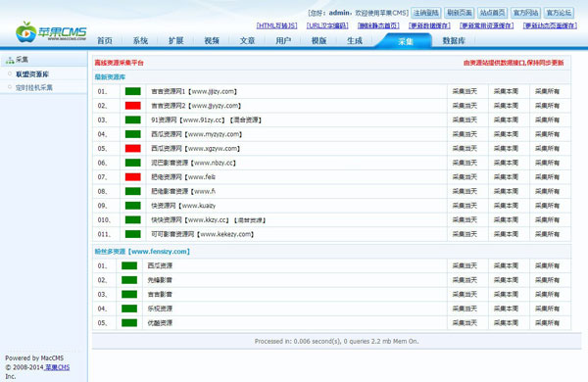Click 采集当天 for www.kekezy.com row
Viewport: 588px width, 382px height.
point(465,234)
